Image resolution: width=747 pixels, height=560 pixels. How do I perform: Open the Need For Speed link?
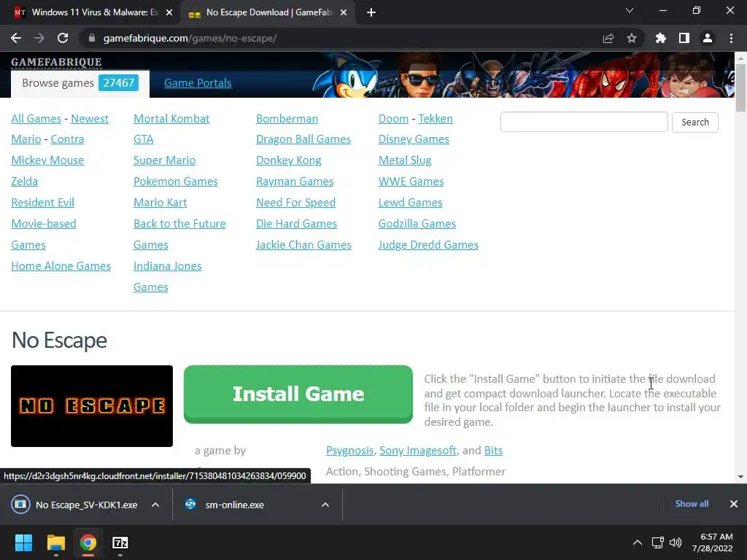point(296,203)
